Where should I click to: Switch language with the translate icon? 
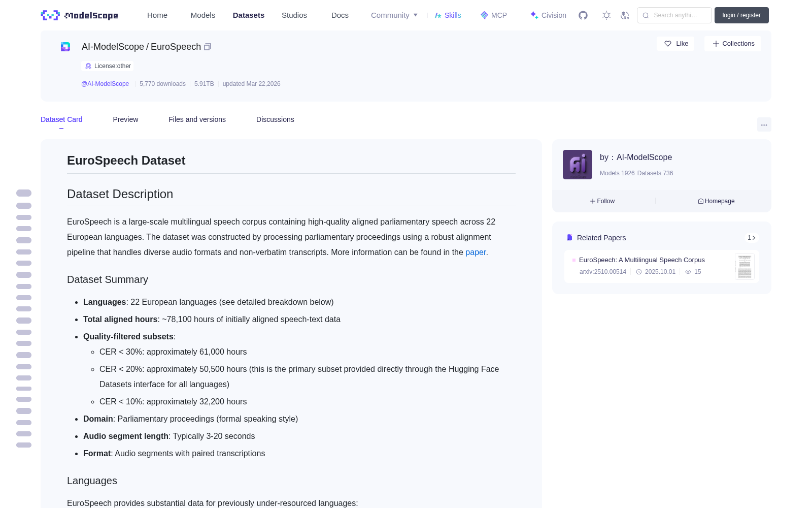pos(625,15)
